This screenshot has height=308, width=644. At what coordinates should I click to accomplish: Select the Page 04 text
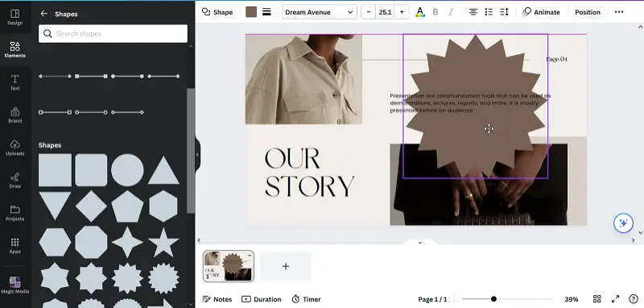556,59
